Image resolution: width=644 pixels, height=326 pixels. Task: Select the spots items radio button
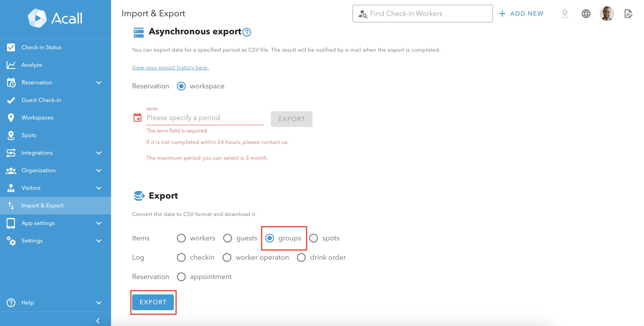313,238
